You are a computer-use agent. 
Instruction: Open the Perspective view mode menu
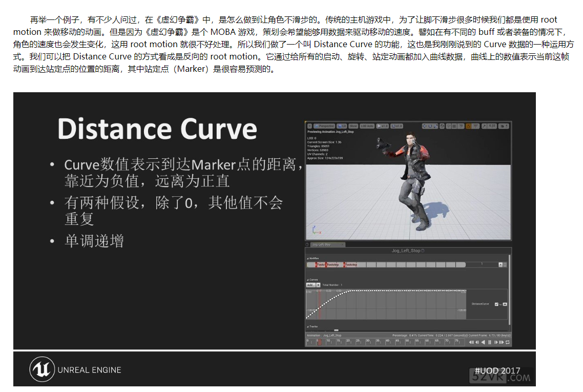[324, 126]
